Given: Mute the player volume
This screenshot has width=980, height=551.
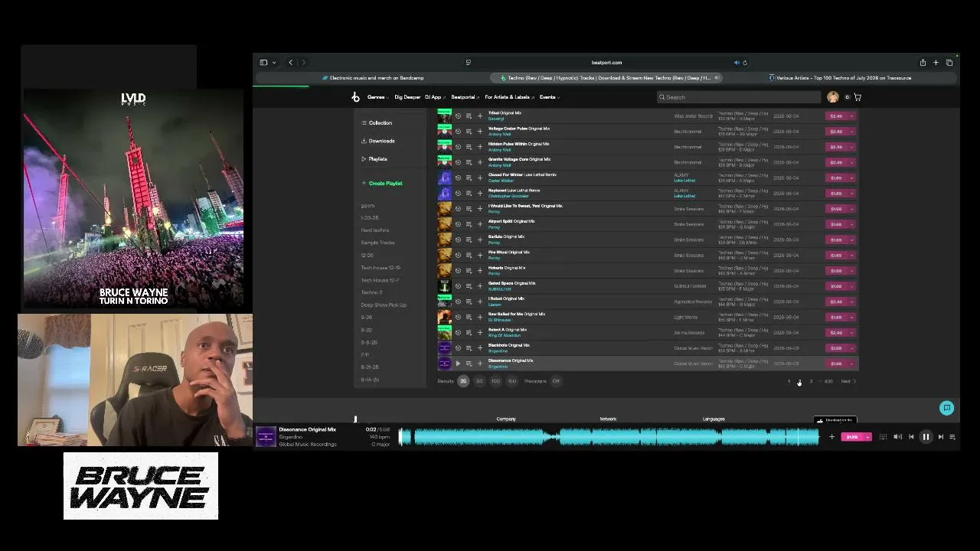Looking at the screenshot, I should (897, 437).
